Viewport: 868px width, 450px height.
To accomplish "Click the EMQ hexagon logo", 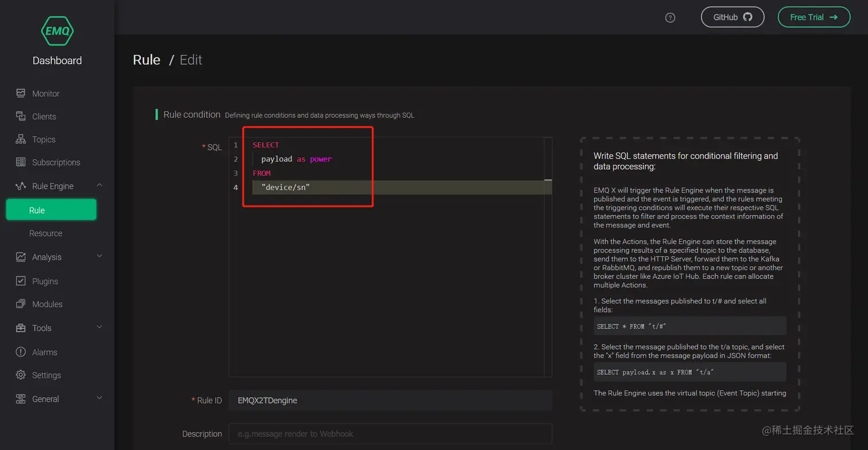I will 57,31.
